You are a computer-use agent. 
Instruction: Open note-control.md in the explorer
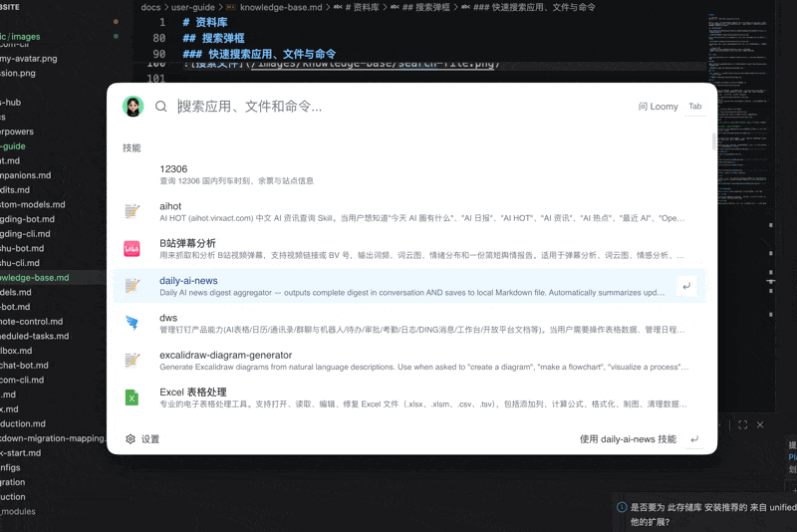pos(32,322)
